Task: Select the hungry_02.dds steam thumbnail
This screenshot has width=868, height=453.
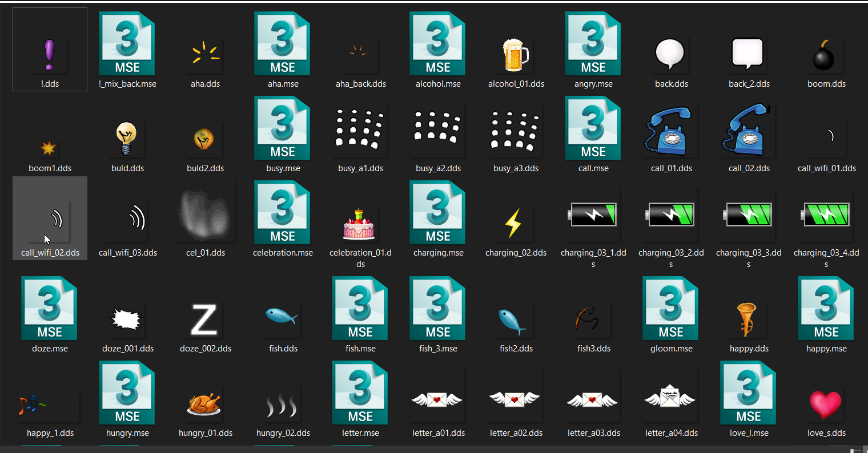Action: point(283,404)
